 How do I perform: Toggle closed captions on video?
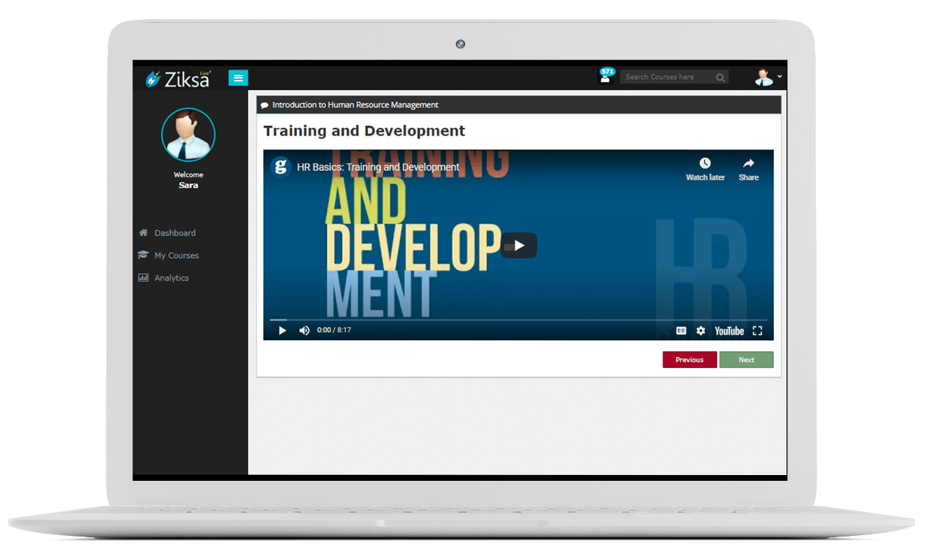click(x=681, y=331)
